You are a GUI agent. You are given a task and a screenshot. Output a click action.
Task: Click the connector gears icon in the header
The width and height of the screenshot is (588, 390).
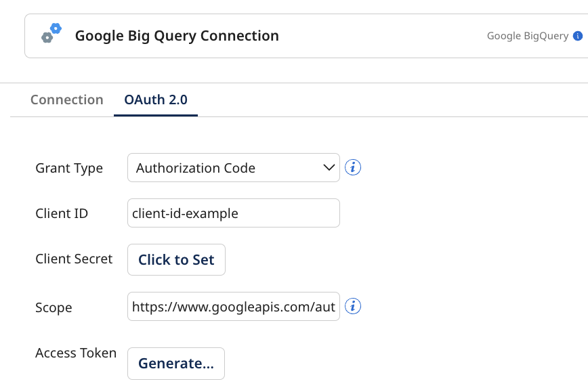tap(51, 33)
